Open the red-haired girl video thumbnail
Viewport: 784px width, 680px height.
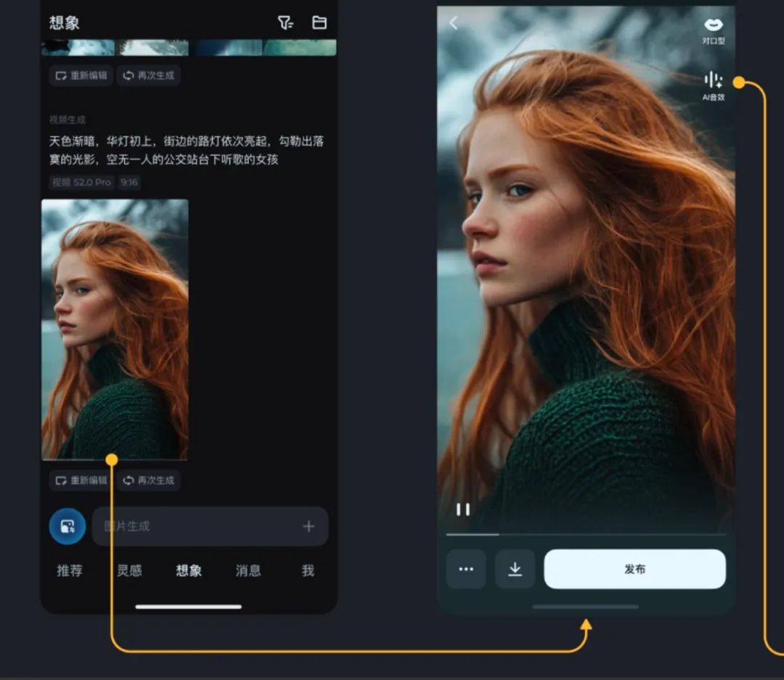click(116, 327)
